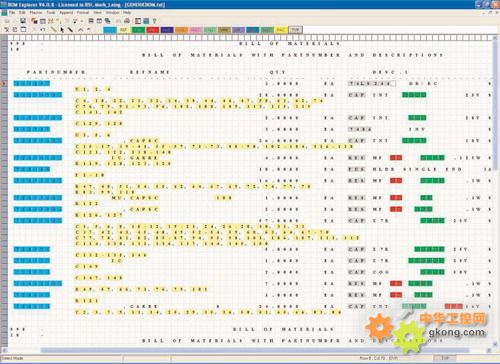
Task: Open the Macros menu
Action: tap(36, 12)
